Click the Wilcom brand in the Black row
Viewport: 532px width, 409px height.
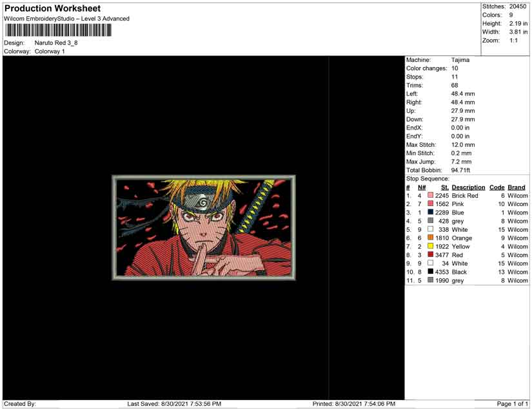tap(518, 272)
